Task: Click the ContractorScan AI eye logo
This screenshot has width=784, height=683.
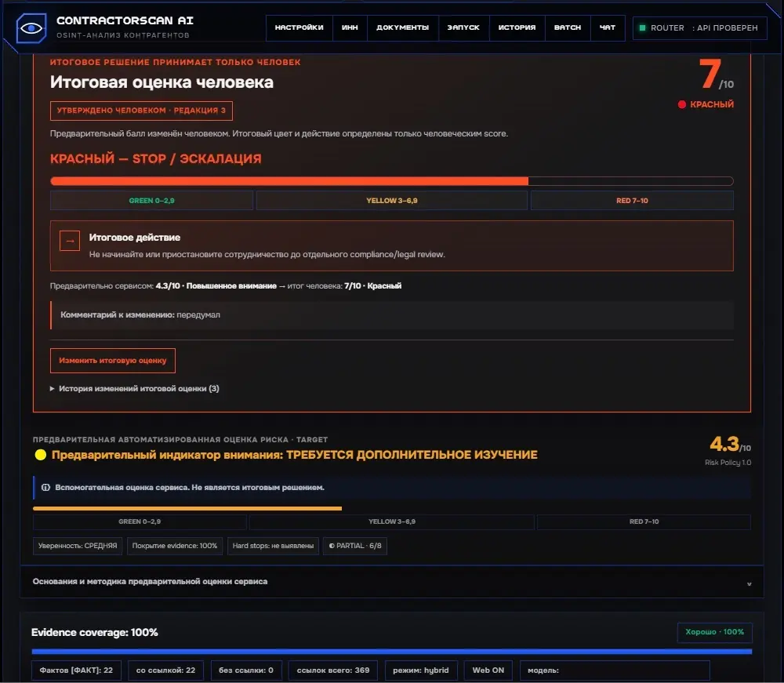Action: (x=31, y=28)
